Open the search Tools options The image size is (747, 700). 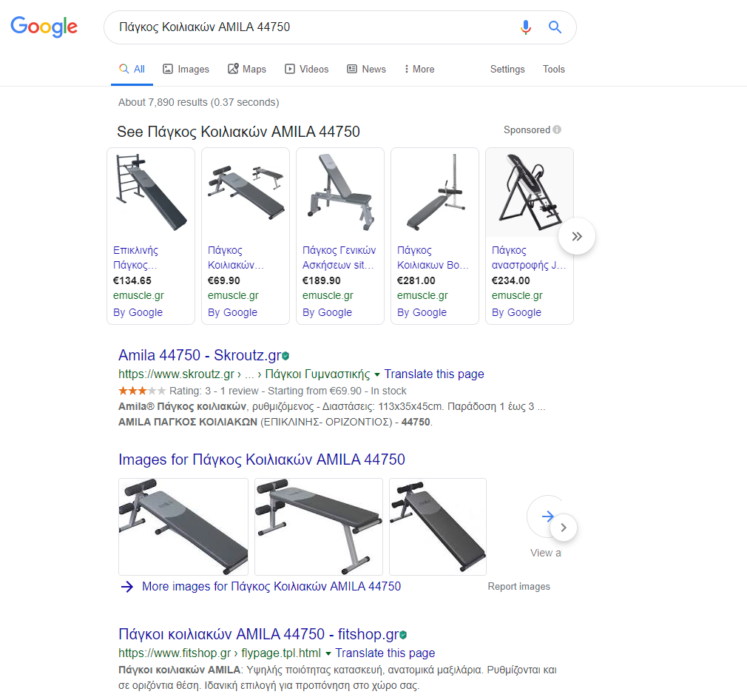pyautogui.click(x=553, y=69)
